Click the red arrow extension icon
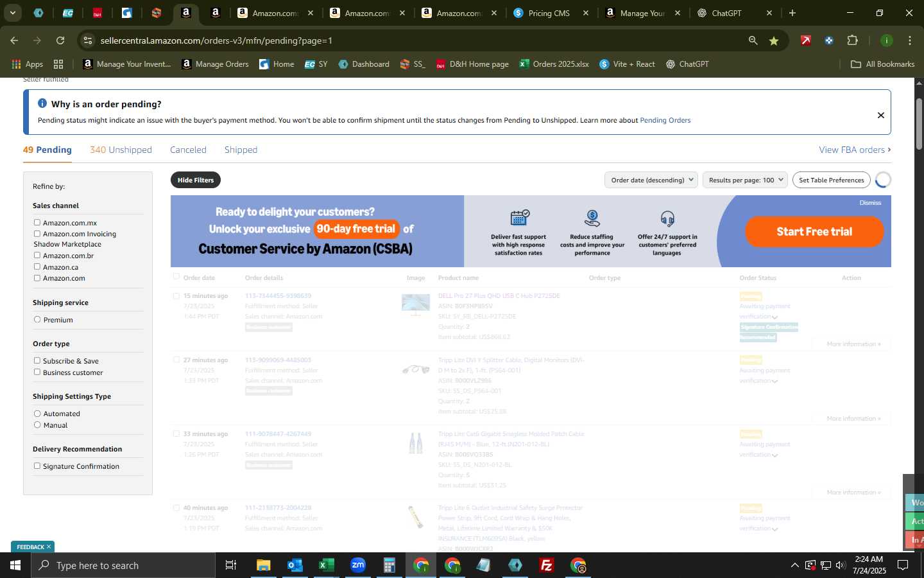Viewport: 924px width, 578px height. point(806,40)
